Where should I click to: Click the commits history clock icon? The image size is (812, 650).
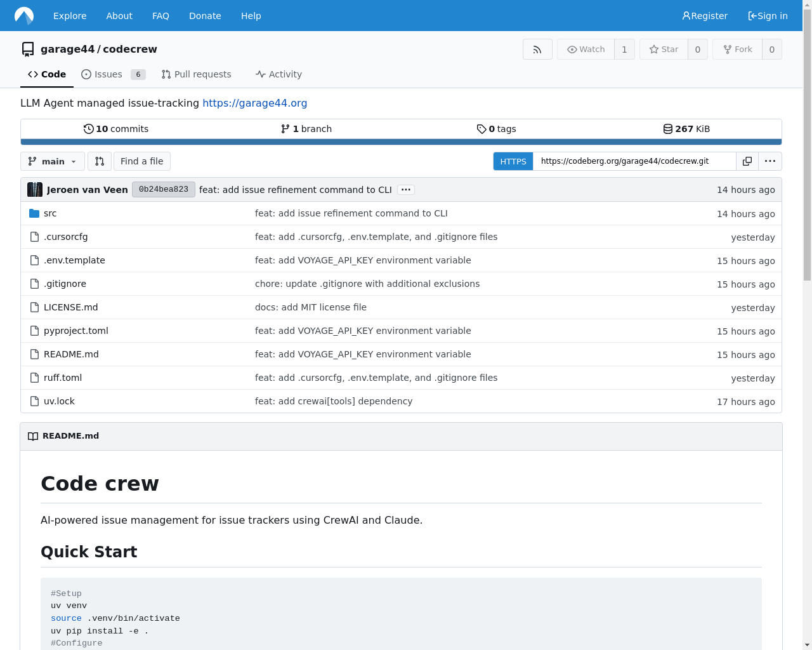[x=89, y=129]
